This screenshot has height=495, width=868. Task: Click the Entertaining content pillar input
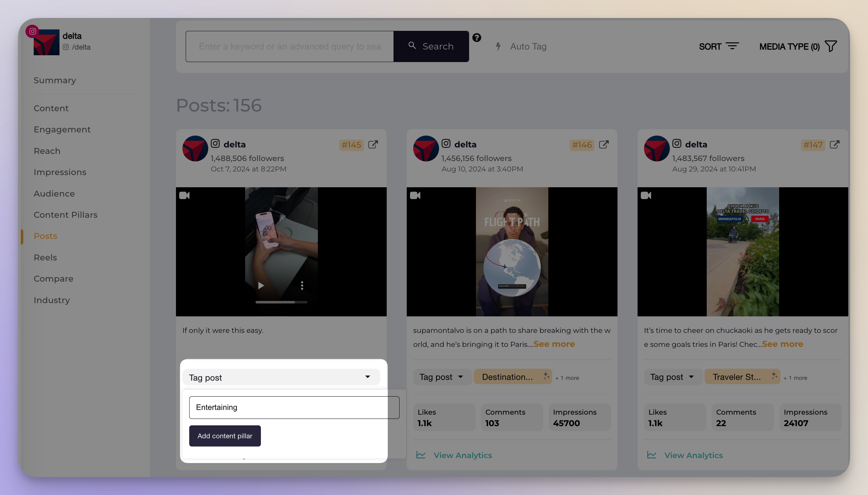pos(294,407)
